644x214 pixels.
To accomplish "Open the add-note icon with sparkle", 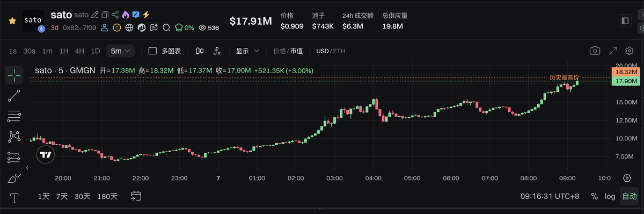I will point(154,27).
